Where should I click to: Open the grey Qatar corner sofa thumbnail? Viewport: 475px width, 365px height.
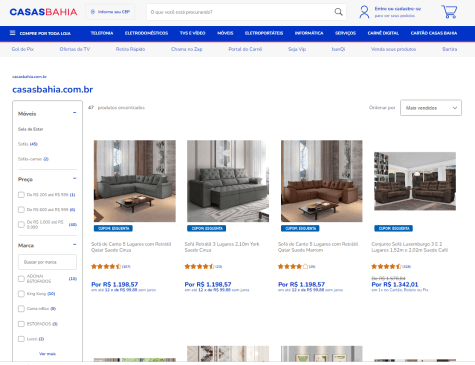coord(135,181)
